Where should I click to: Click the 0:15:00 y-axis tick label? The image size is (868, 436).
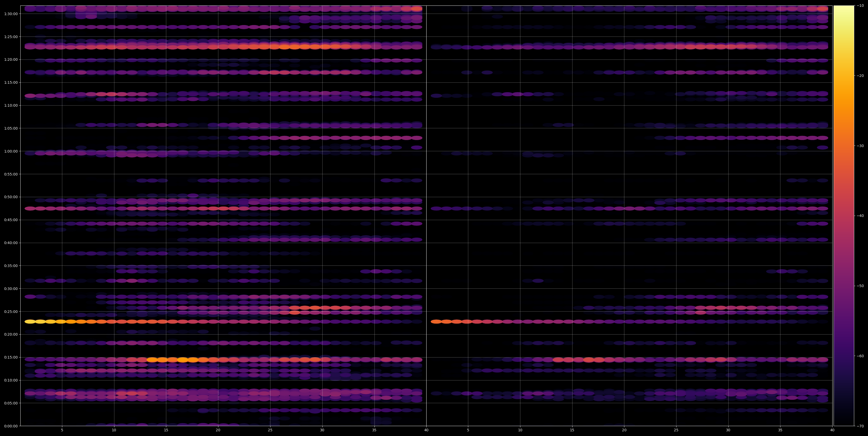11,358
